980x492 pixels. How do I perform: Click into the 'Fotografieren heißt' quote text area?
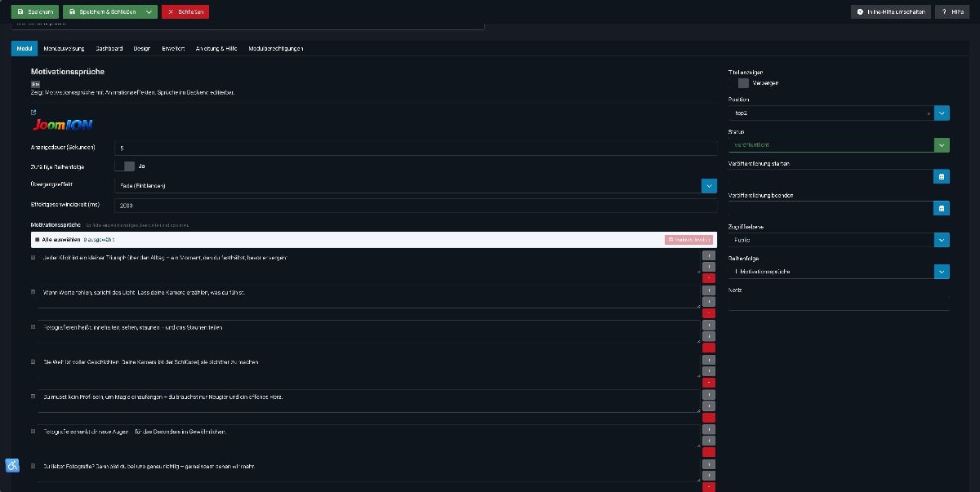368,331
